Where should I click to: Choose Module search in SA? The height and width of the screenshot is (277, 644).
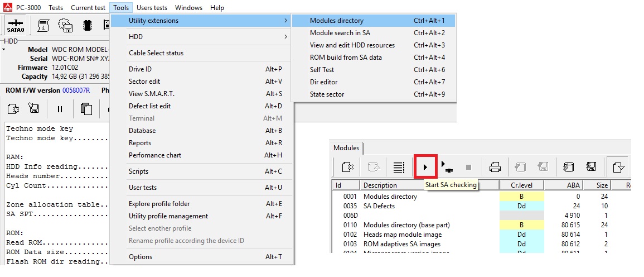tap(374, 33)
